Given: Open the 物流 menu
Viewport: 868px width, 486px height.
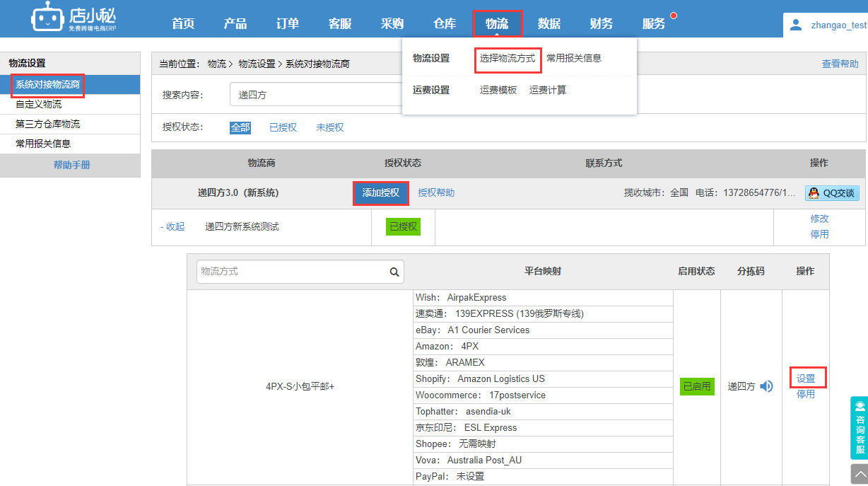Looking at the screenshot, I should coord(497,23).
